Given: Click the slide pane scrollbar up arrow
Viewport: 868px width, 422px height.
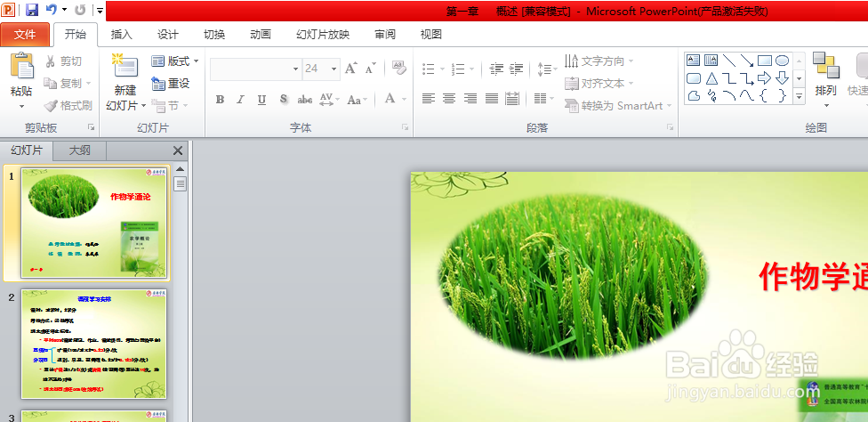Looking at the screenshot, I should coord(181,169).
